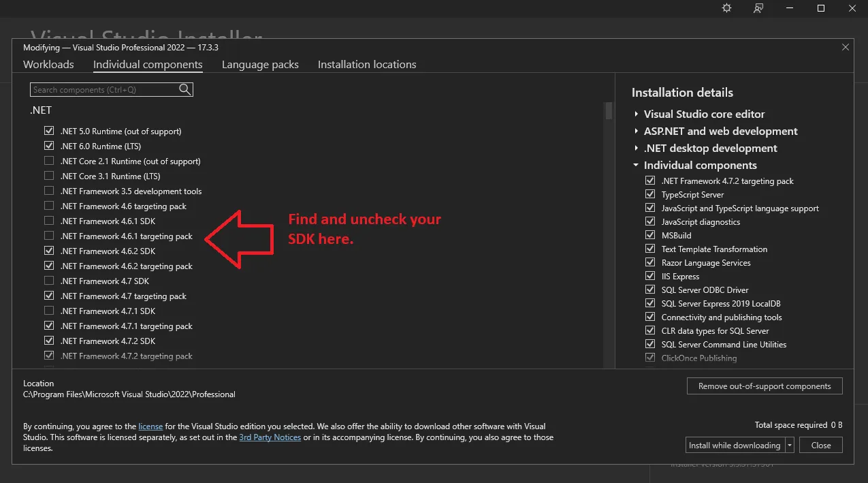Uncheck Razor Language Services
Image resolution: width=868 pixels, height=483 pixels.
coord(650,262)
